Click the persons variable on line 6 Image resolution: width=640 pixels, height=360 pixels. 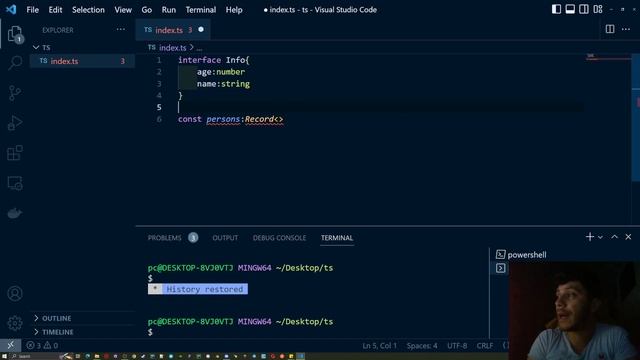tap(223, 119)
